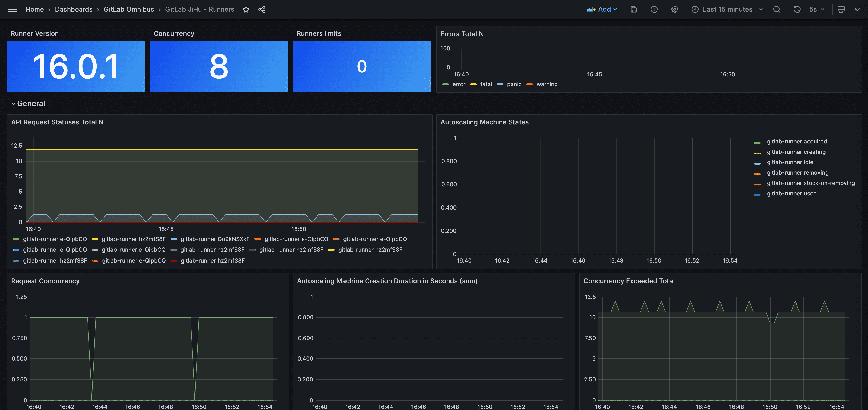Save the dashboard with disk icon
868x410 pixels.
tap(634, 10)
